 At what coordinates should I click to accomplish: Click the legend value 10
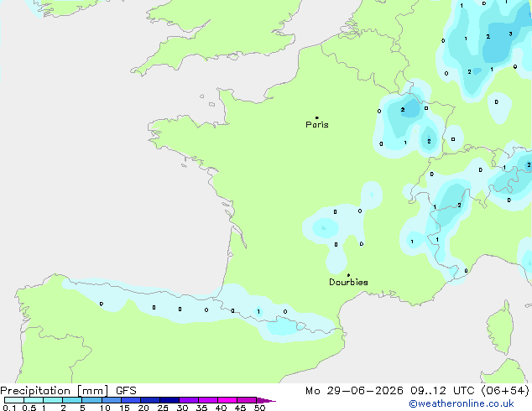pyautogui.click(x=105, y=408)
